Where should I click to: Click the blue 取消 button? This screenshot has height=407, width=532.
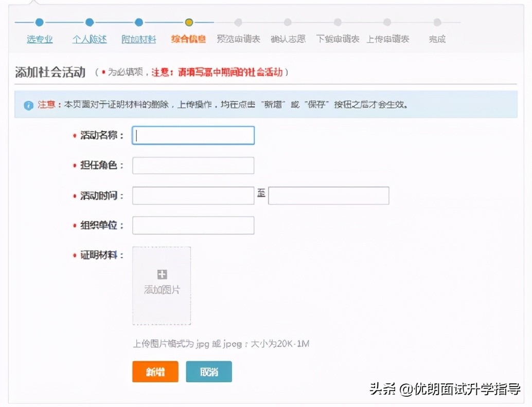[209, 372]
